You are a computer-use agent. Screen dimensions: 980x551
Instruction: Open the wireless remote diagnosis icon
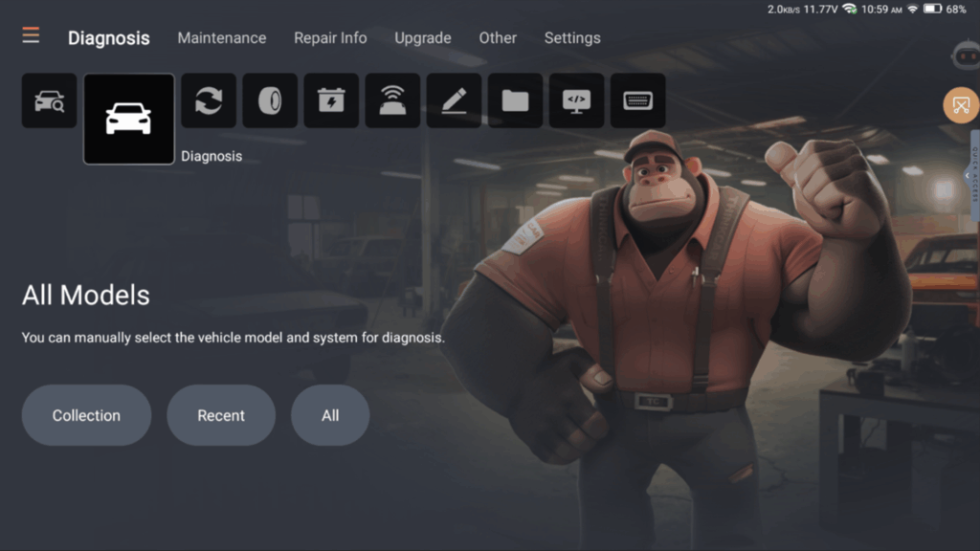392,100
